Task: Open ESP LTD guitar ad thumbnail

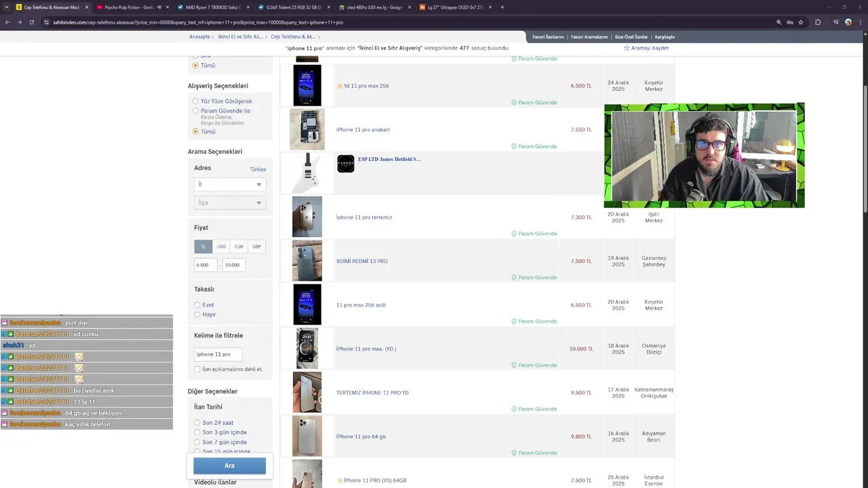Action: [307, 173]
